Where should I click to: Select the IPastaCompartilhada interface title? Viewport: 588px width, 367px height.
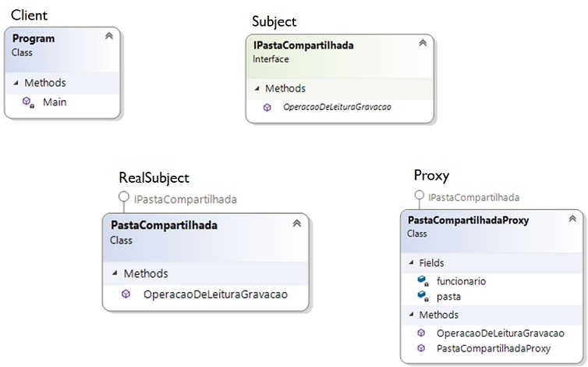click(303, 45)
